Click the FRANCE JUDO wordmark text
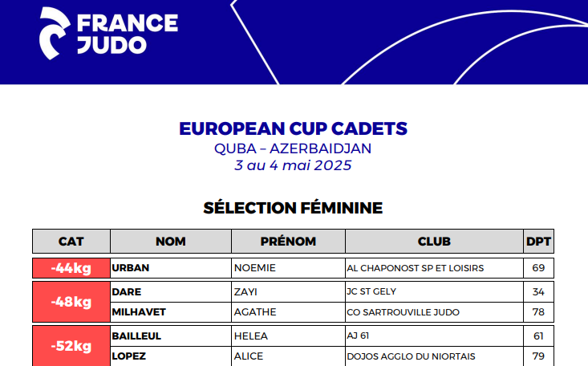The width and height of the screenshot is (588, 366). (x=128, y=35)
